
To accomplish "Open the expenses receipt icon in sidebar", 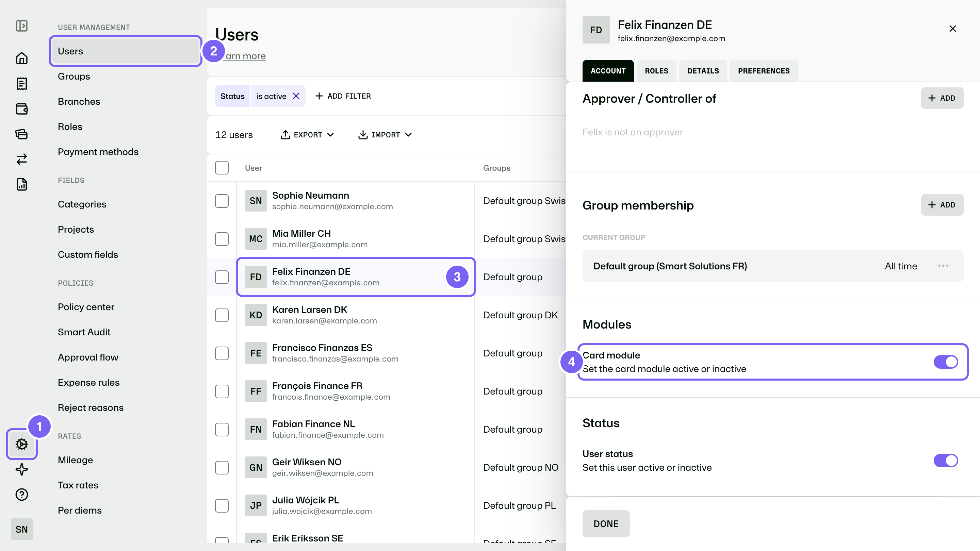I will 22,84.
